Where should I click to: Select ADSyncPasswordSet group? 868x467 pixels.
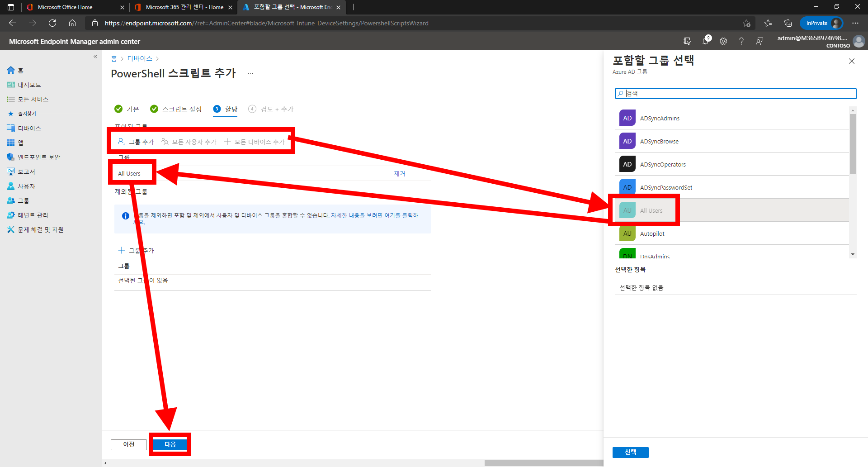731,187
